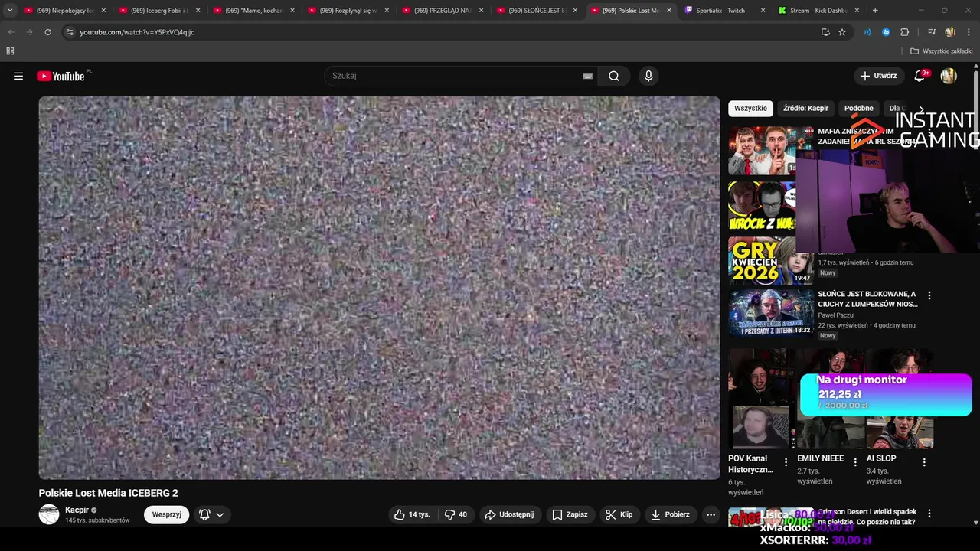The image size is (980, 551).
Task: Open the apps grid in bookmarks bar
Action: (x=10, y=51)
